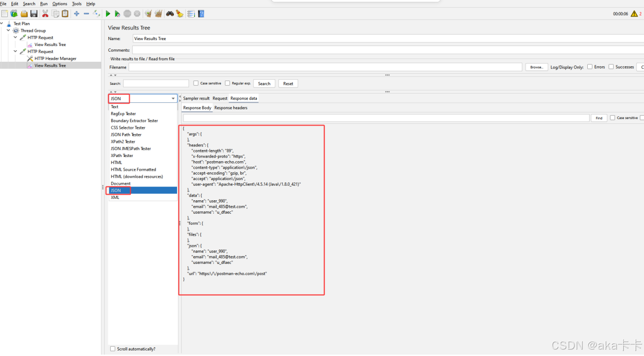The height and width of the screenshot is (356, 644).
Task: Clear all results with double broom icon
Action: (158, 14)
